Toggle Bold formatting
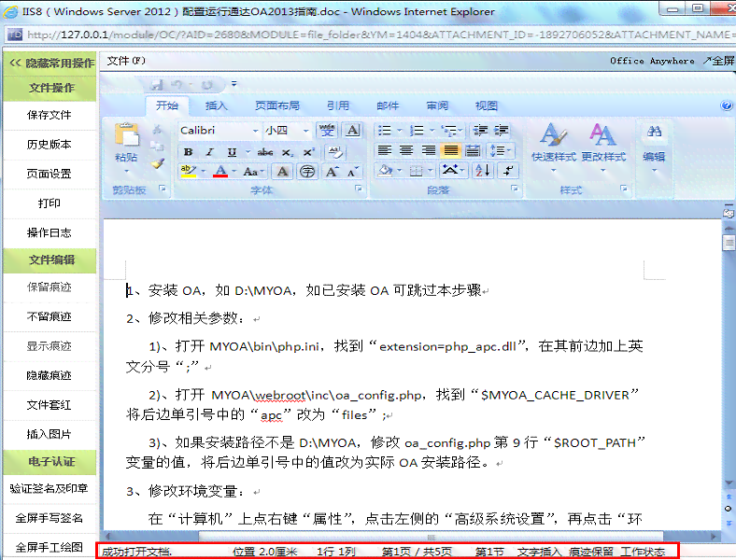 click(189, 152)
